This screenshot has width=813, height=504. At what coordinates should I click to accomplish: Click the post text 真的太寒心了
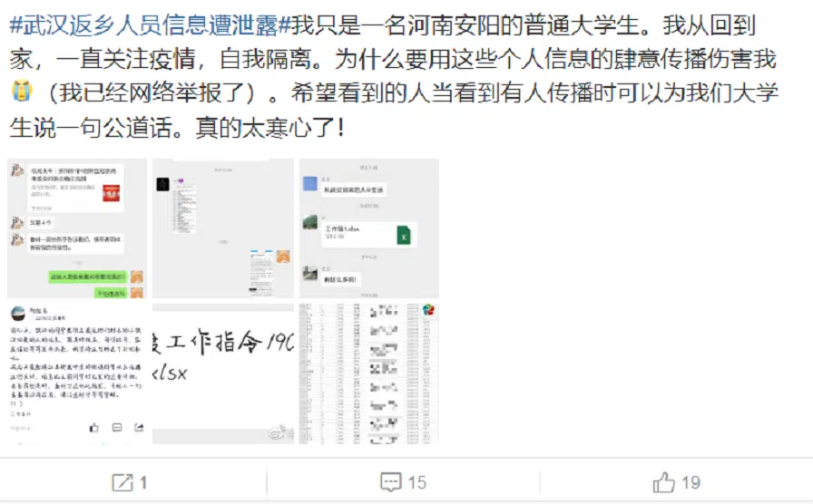[269, 127]
